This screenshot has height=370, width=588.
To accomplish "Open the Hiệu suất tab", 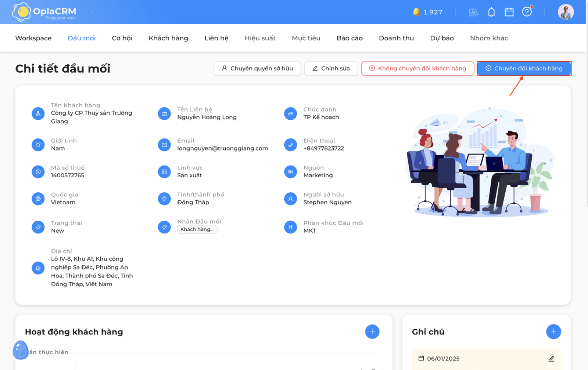I will pos(260,38).
